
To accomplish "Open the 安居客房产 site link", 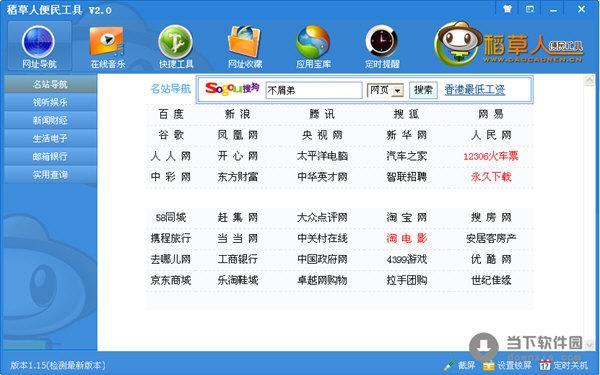I will (491, 238).
